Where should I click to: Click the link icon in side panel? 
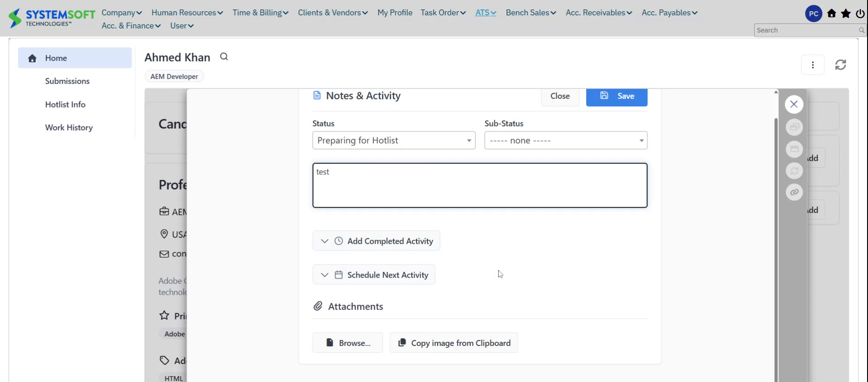tap(794, 192)
